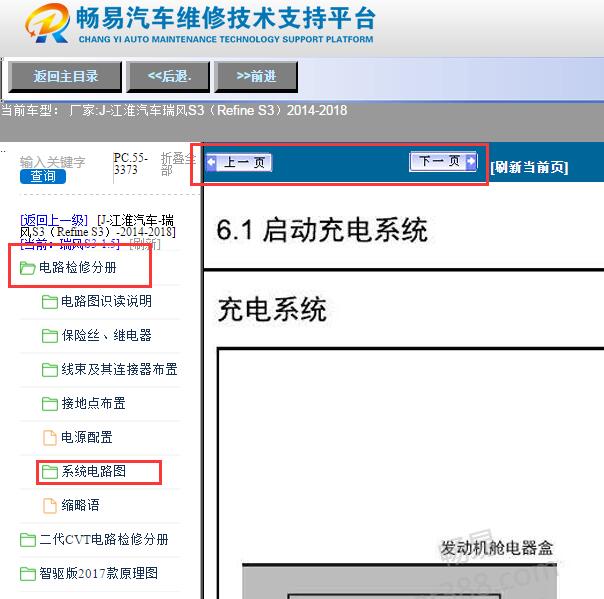
Task: Click the PC.55-3373 text
Action: (131, 164)
